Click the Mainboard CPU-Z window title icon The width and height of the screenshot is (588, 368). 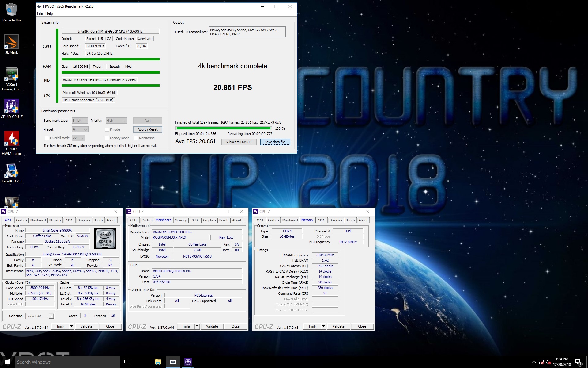click(129, 212)
